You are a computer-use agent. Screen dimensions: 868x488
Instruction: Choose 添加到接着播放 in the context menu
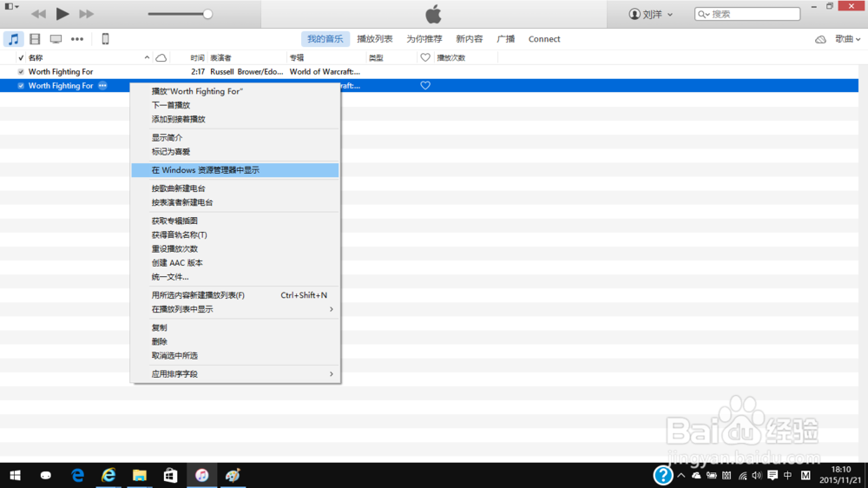pos(235,119)
